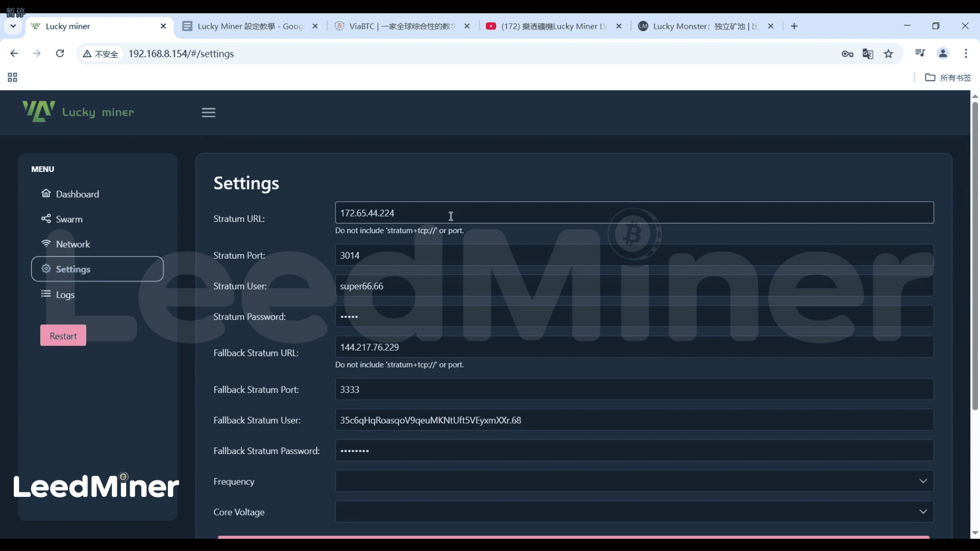Click the Lucky miner logo
This screenshot has width=980, height=551.
click(x=78, y=111)
